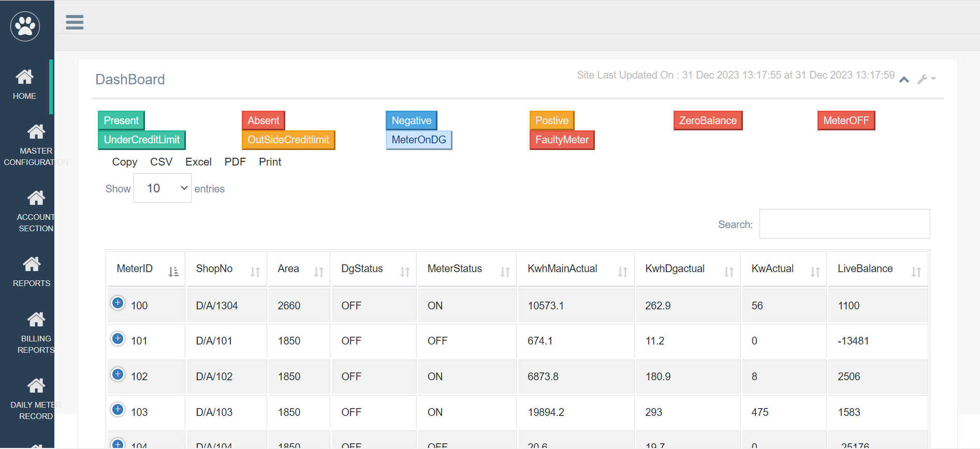
Task: Click the Search input field
Action: [x=844, y=224]
